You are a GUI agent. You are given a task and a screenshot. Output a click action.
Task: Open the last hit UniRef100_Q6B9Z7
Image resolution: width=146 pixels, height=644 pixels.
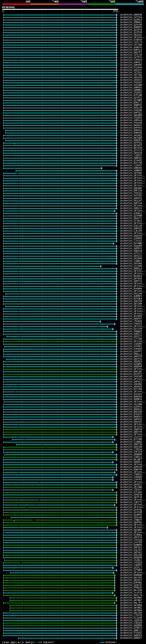point(131,638)
